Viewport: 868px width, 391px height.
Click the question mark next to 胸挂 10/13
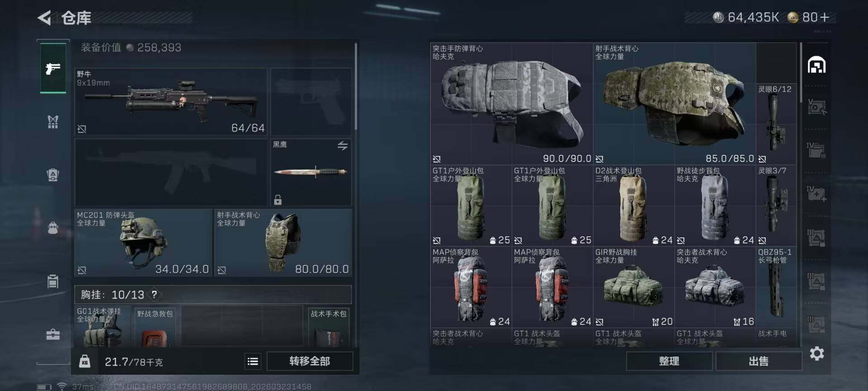pos(154,295)
